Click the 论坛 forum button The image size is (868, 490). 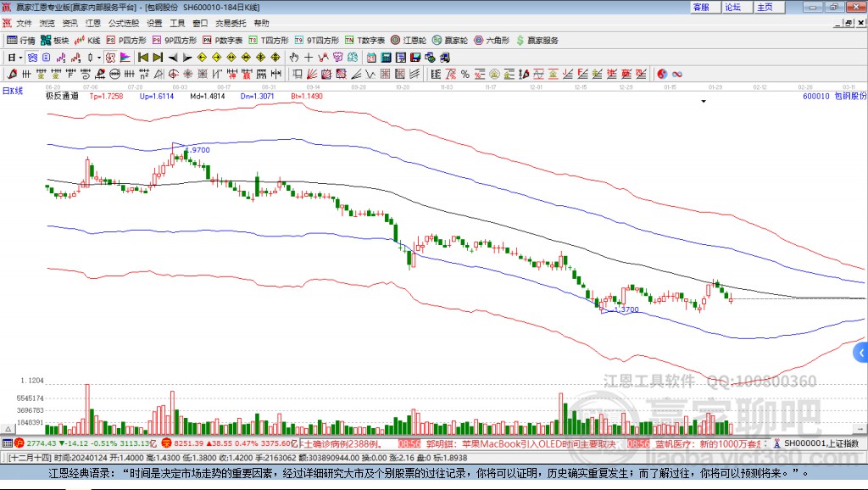pos(732,7)
